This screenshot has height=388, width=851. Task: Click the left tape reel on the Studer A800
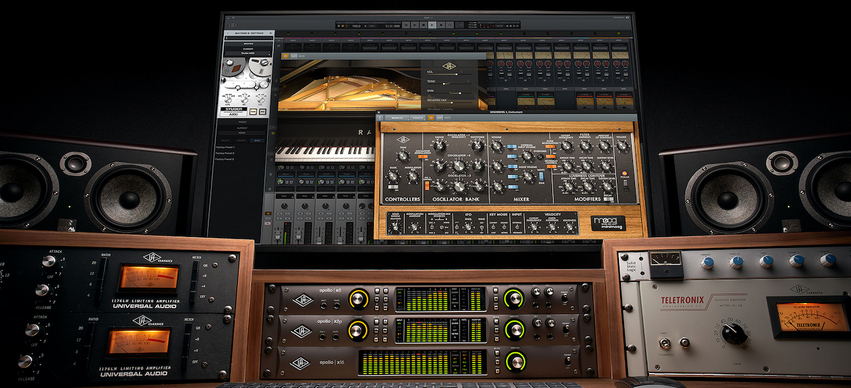tap(233, 68)
